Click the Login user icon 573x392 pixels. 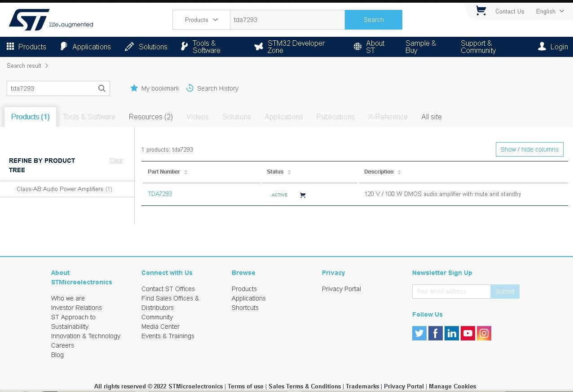tap(542, 47)
